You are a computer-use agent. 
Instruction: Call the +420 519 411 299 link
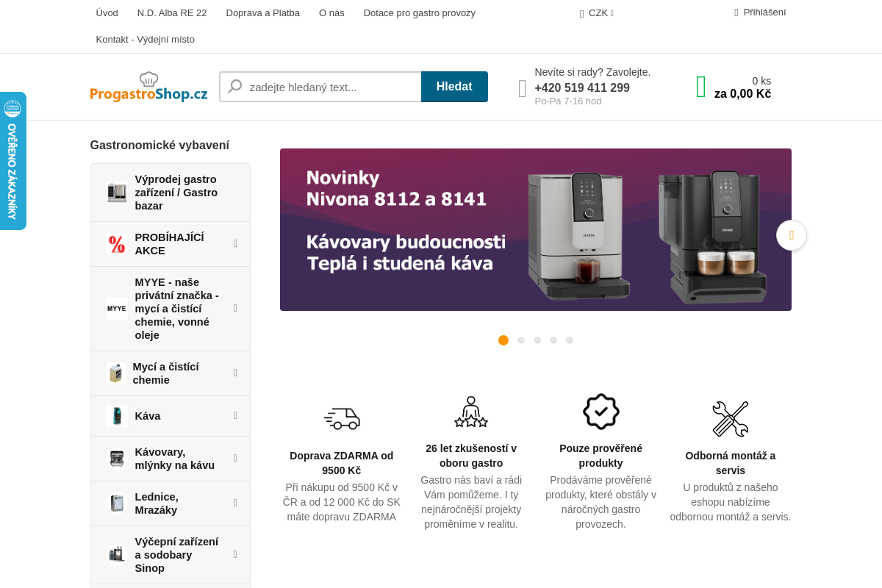click(582, 88)
